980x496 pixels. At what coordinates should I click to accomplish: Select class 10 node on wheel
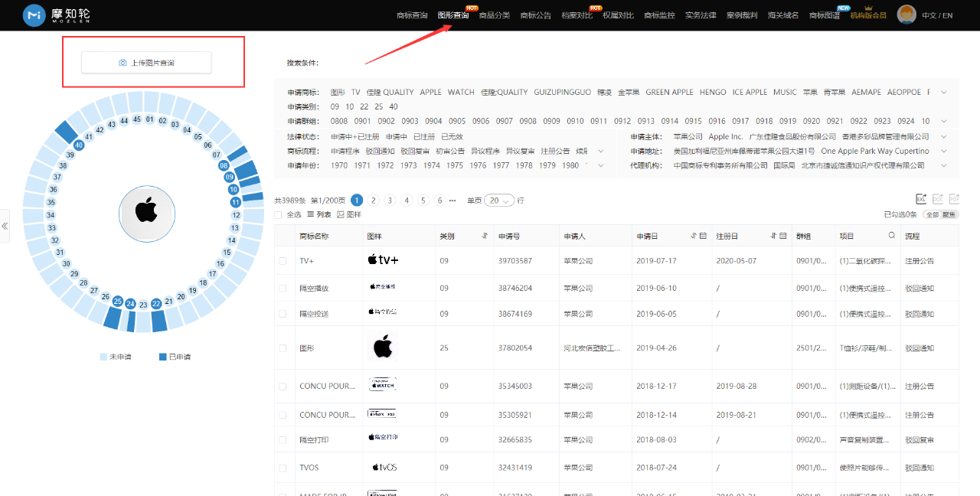click(234, 189)
